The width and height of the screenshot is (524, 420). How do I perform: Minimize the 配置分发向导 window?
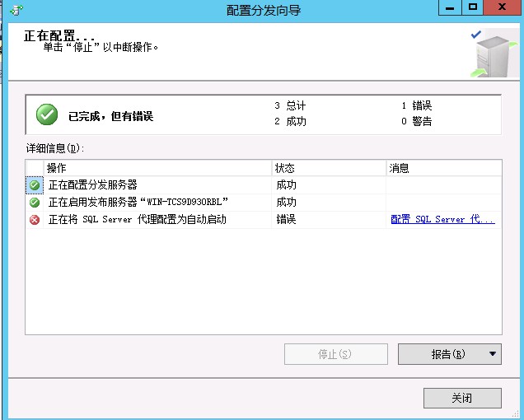(448, 8)
